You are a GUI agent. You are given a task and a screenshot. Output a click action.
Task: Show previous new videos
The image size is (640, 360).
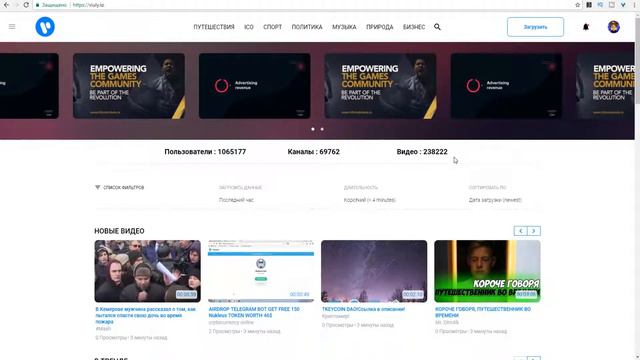coord(520,231)
